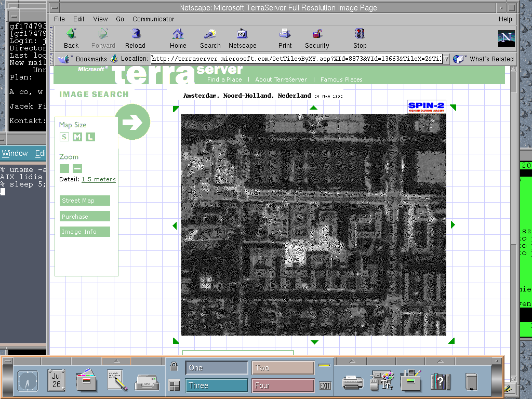The width and height of the screenshot is (532, 399).
Task: Go to the Home page icon
Action: pos(178,38)
